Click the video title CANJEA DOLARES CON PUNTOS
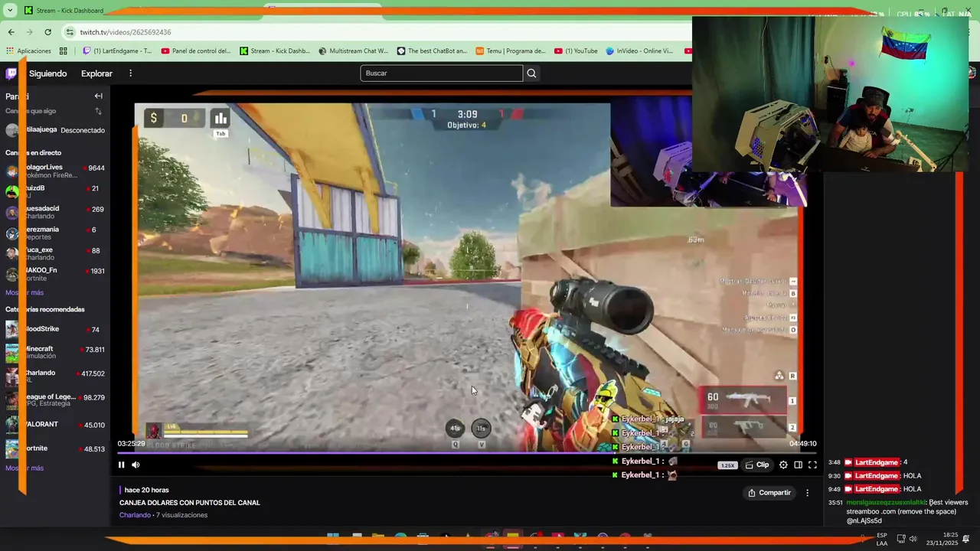 click(x=190, y=503)
